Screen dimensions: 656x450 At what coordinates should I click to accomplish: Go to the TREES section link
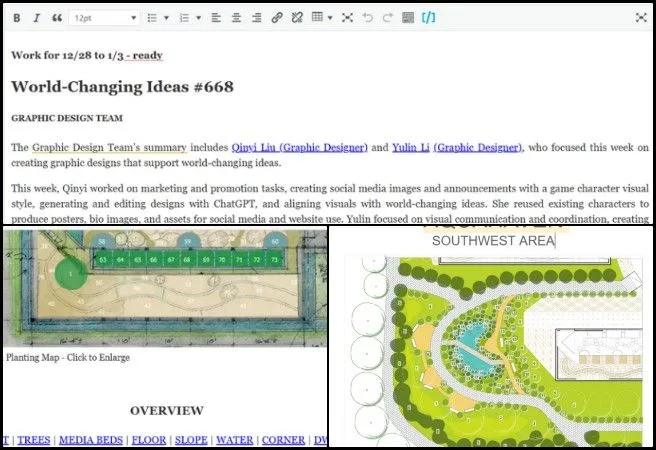pos(34,440)
